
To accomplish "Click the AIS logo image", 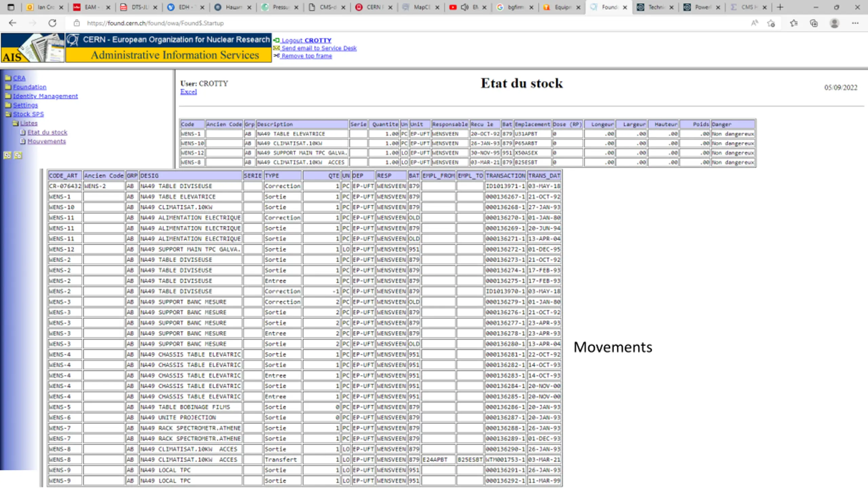I will (33, 48).
